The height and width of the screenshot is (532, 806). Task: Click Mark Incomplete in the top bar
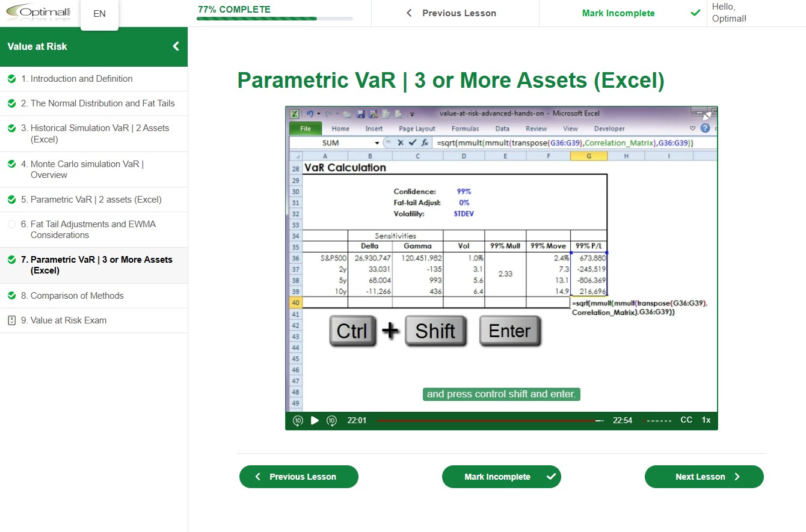[618, 13]
